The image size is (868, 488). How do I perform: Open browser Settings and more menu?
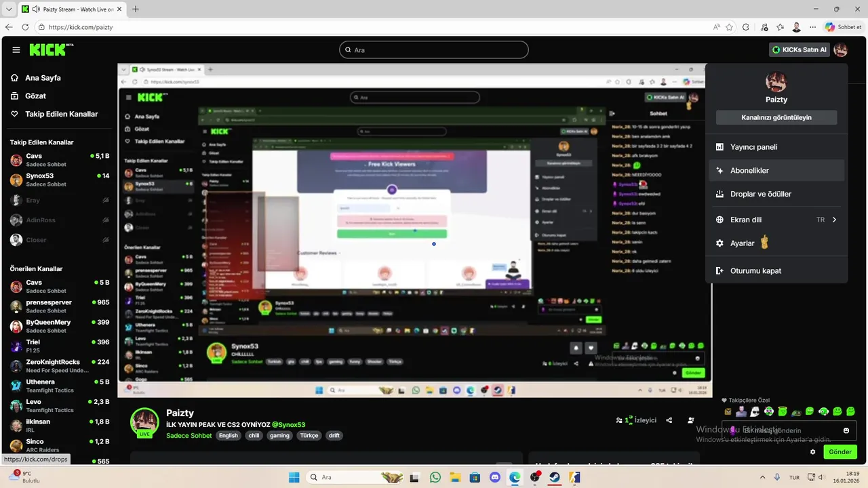click(813, 27)
